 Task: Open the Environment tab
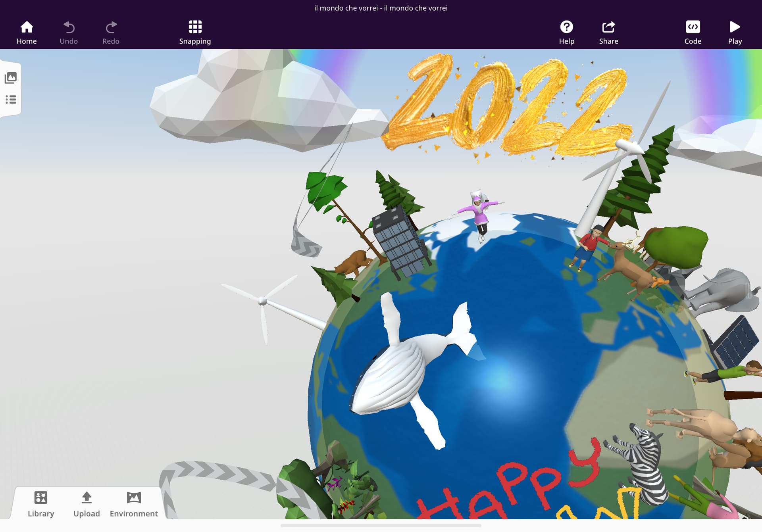[134, 504]
